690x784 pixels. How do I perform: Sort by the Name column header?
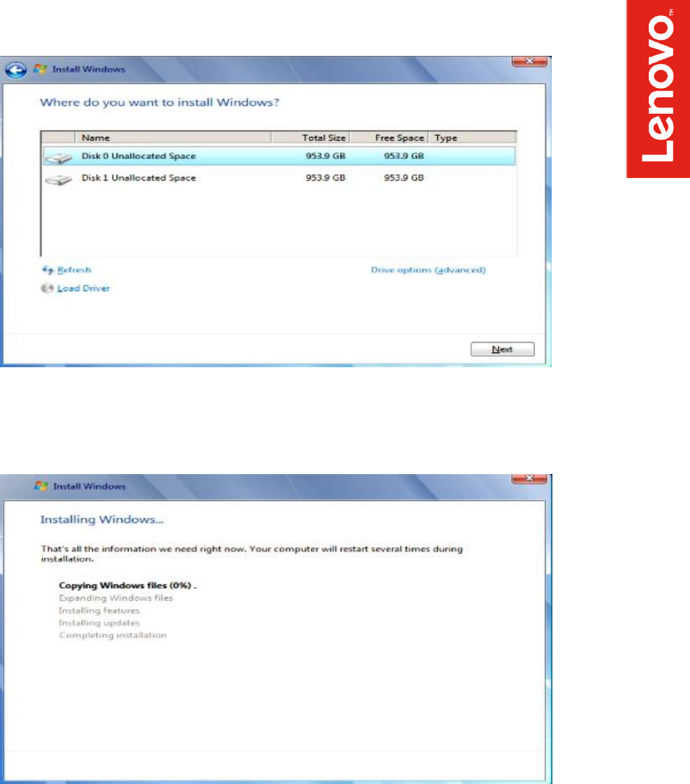[x=173, y=138]
